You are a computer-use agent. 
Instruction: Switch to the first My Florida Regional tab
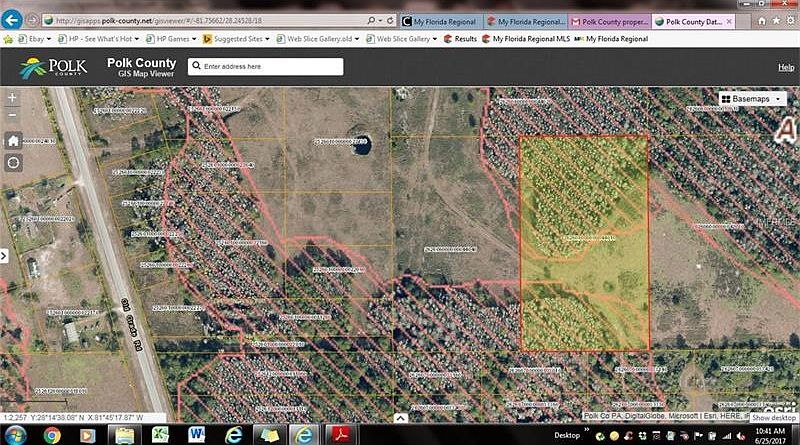click(441, 21)
